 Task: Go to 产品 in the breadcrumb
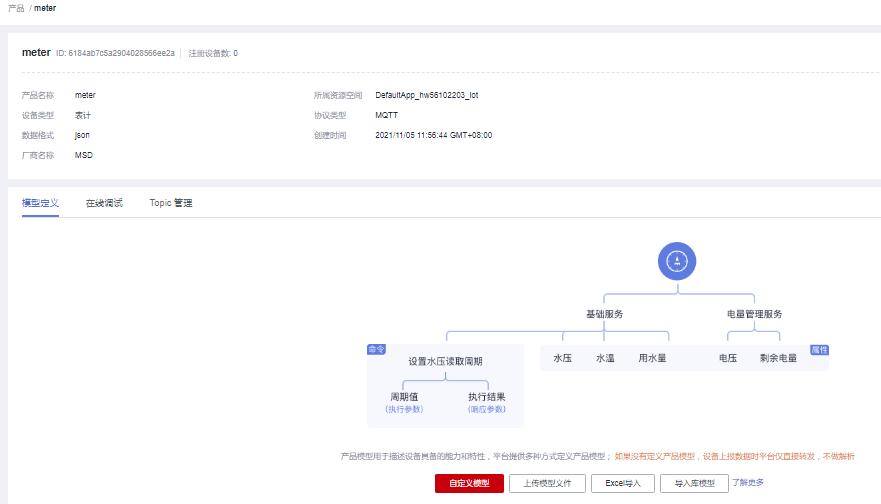click(x=16, y=8)
